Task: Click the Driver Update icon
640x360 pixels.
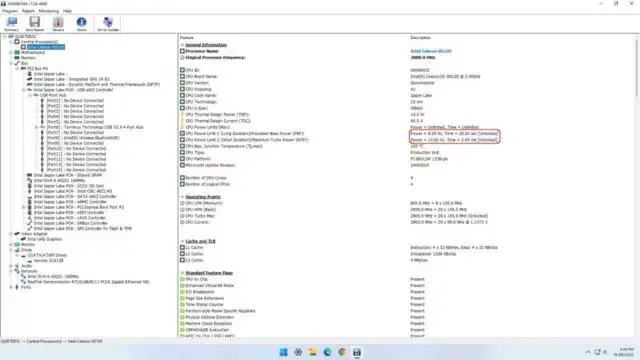Action: tap(108, 24)
